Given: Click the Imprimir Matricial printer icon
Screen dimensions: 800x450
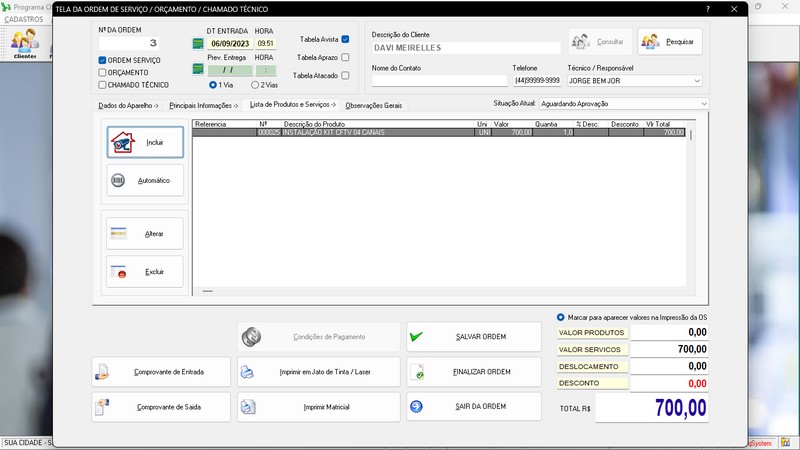Looking at the screenshot, I should (x=248, y=407).
